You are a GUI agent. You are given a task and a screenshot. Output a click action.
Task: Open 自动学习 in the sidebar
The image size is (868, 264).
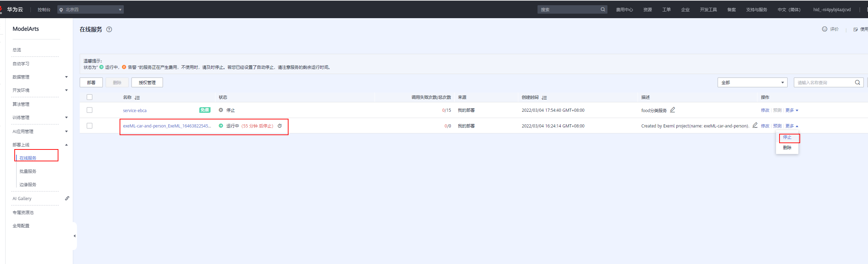coord(21,64)
